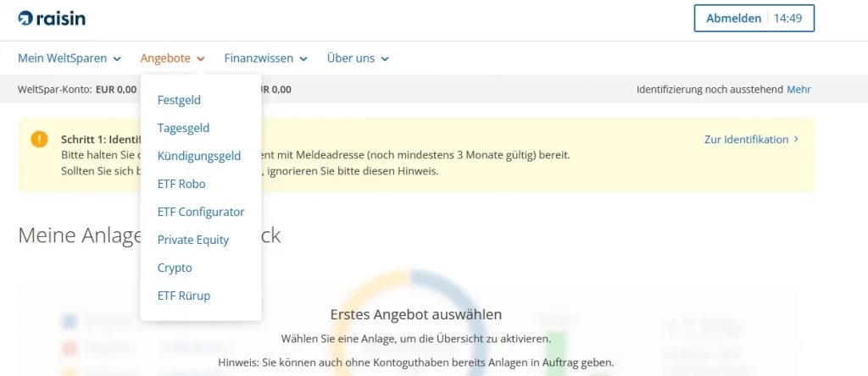Image resolution: width=868 pixels, height=376 pixels.
Task: Click the Erstes Angebot auswählen heading
Action: point(415,314)
